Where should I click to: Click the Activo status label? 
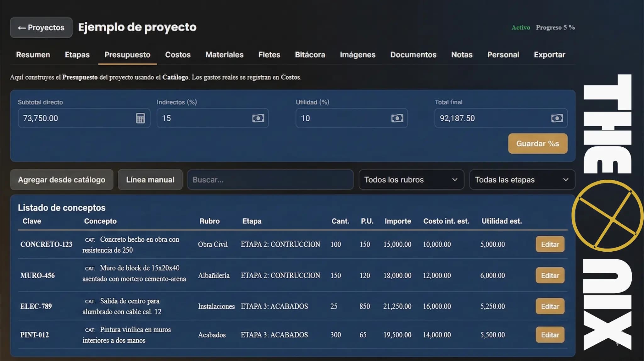521,28
